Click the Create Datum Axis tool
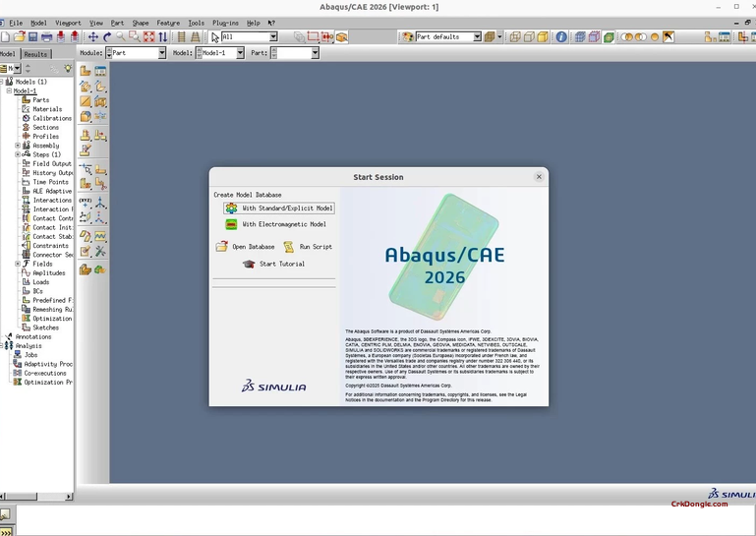756x536 pixels. coord(100,203)
